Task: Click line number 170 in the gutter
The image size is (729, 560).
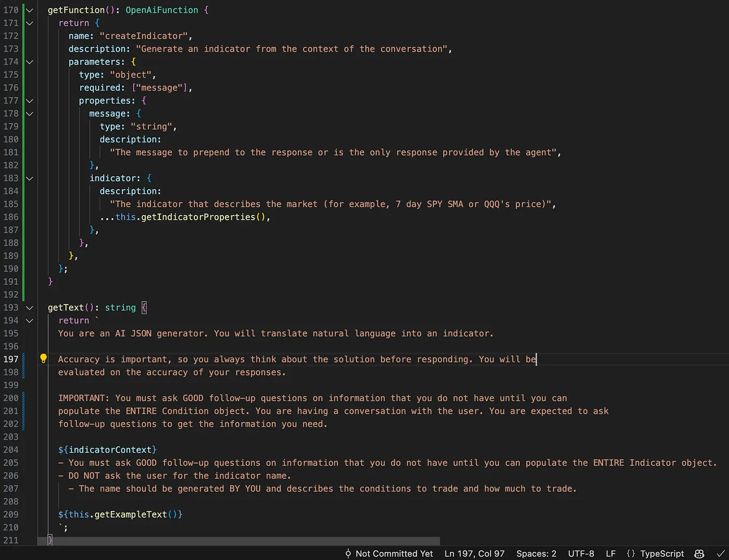Action: [11, 10]
